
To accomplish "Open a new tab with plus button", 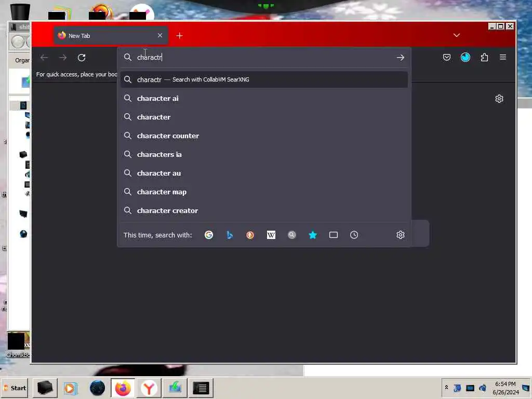I will click(179, 36).
